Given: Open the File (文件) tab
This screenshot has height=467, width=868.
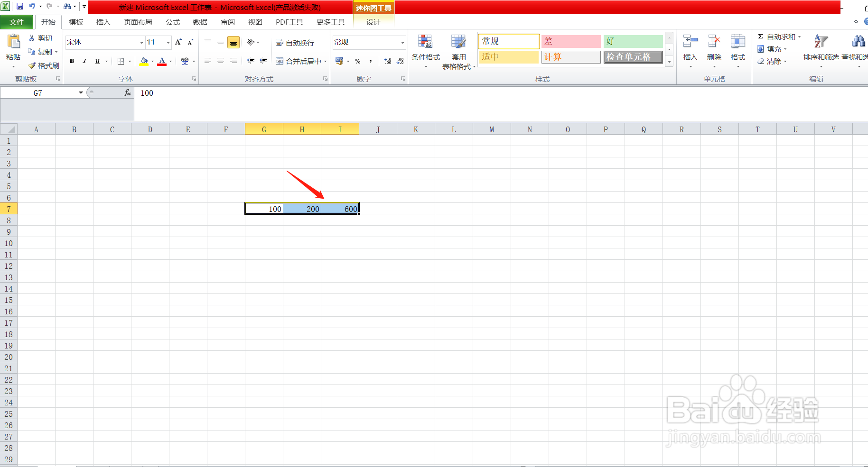Looking at the screenshot, I should coord(17,22).
